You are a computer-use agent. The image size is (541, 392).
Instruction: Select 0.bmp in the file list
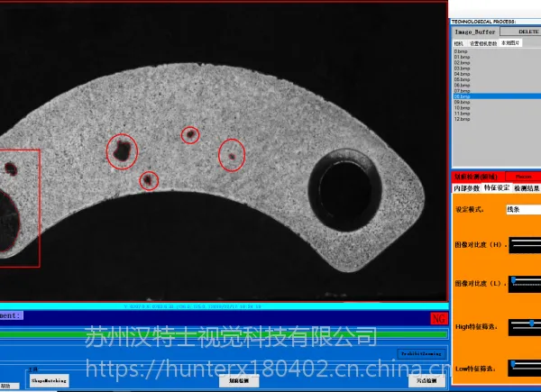[x=461, y=51]
